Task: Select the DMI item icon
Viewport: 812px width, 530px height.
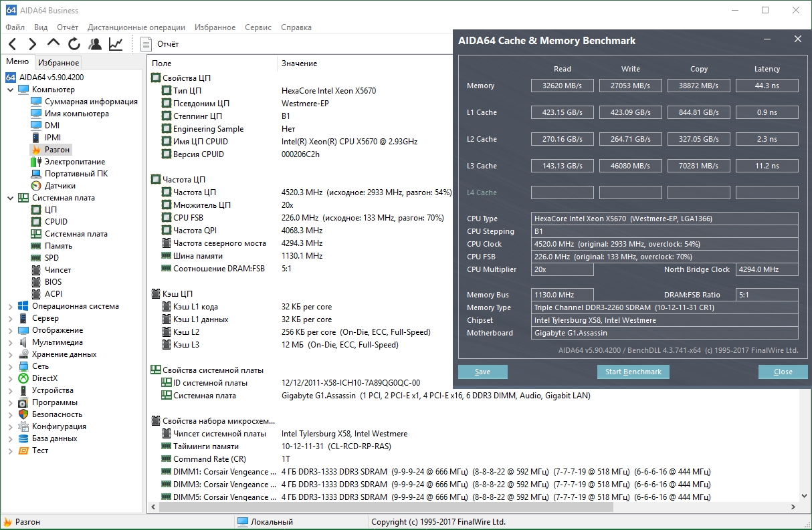Action: pos(36,126)
